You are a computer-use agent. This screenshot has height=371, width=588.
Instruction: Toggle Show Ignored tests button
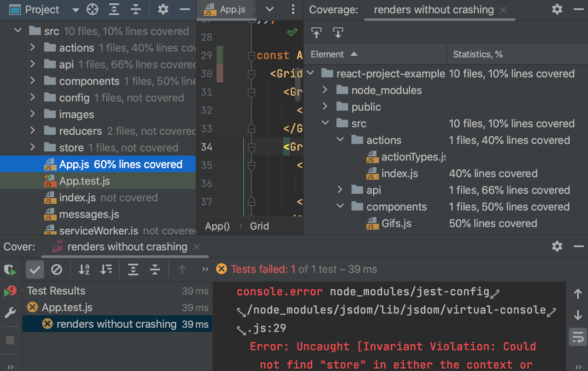tap(57, 270)
